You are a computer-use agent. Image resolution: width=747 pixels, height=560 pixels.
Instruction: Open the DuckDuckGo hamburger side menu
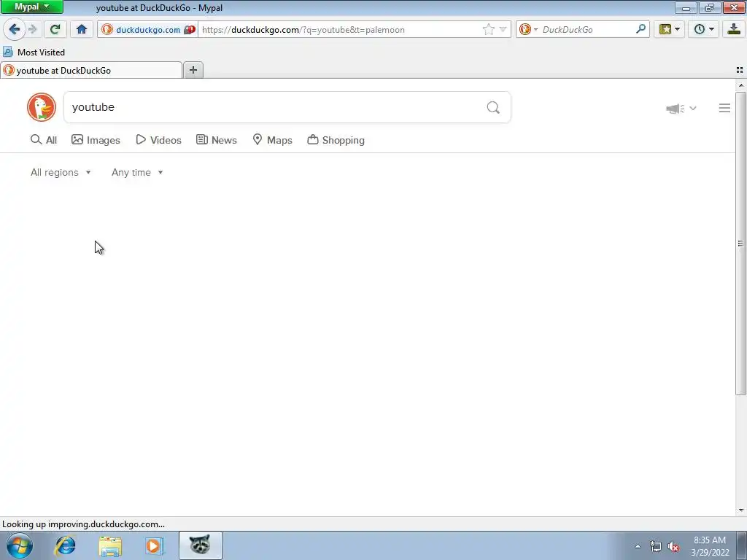[x=724, y=108]
